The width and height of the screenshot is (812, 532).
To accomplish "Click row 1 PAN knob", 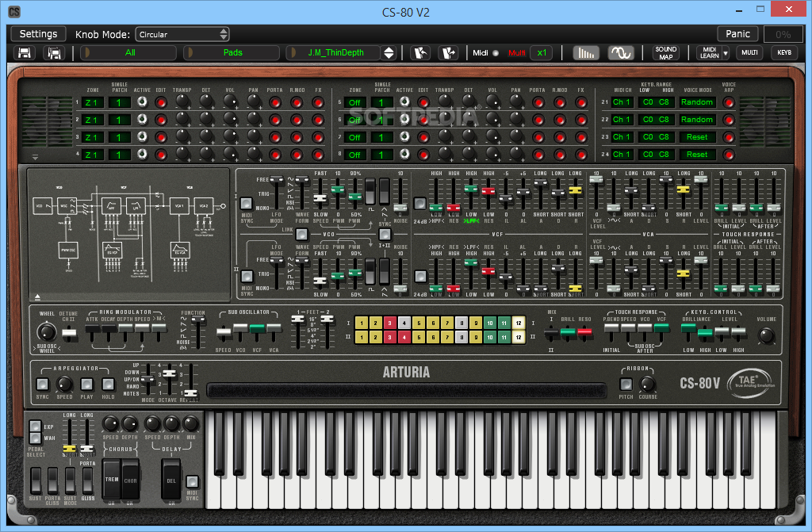I will [x=253, y=101].
